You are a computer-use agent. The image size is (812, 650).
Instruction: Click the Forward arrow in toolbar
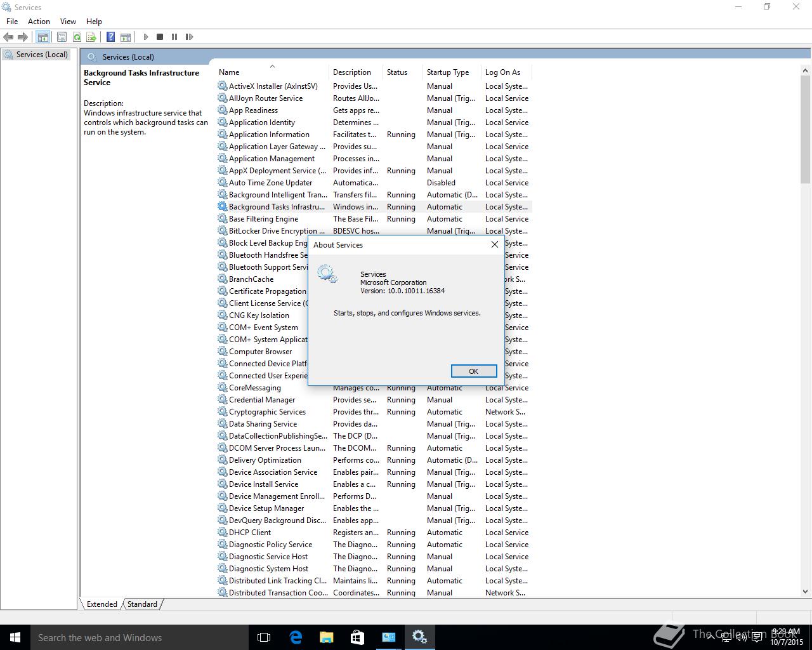tap(23, 37)
